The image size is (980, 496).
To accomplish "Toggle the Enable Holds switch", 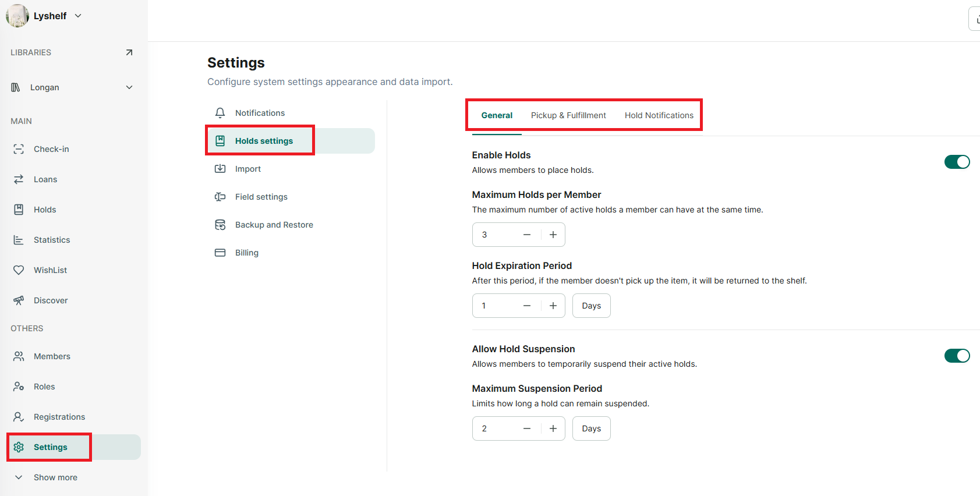I will pyautogui.click(x=957, y=162).
